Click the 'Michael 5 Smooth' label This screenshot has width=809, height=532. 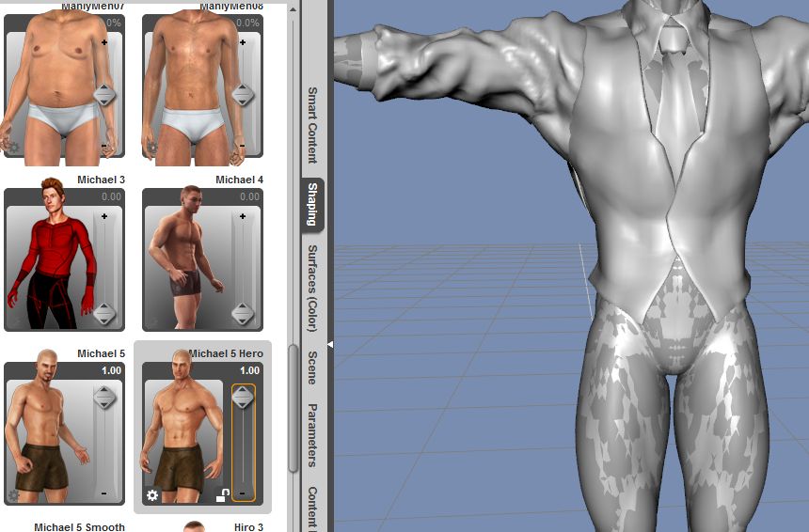pyautogui.click(x=79, y=527)
